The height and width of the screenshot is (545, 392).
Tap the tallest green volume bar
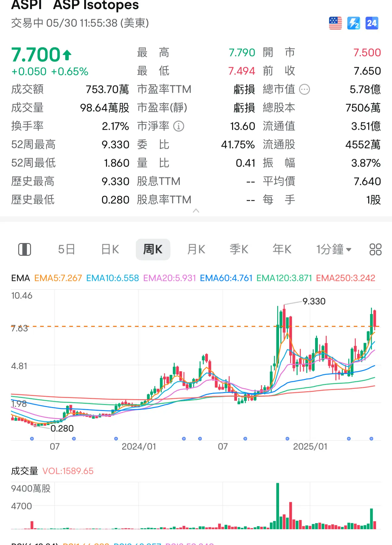(x=277, y=506)
